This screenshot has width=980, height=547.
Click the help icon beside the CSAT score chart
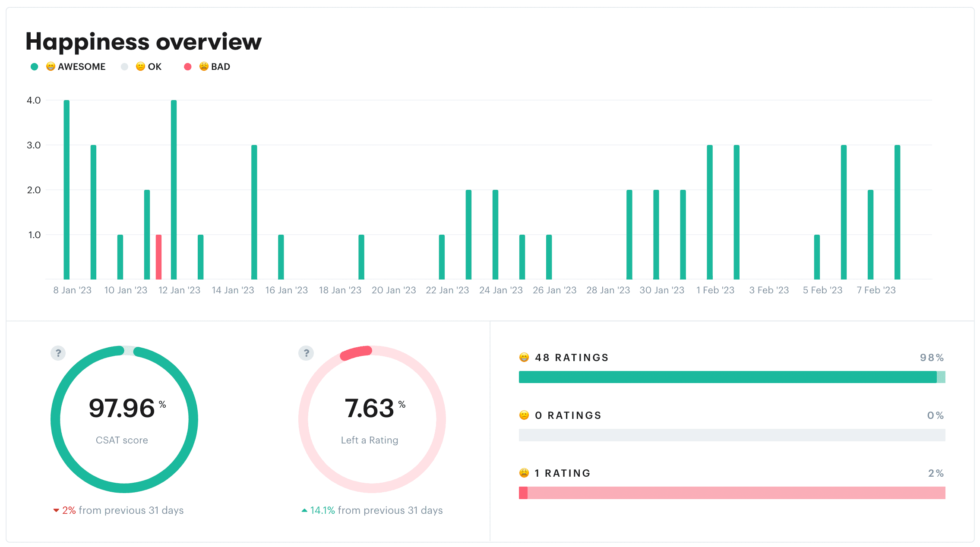57,353
